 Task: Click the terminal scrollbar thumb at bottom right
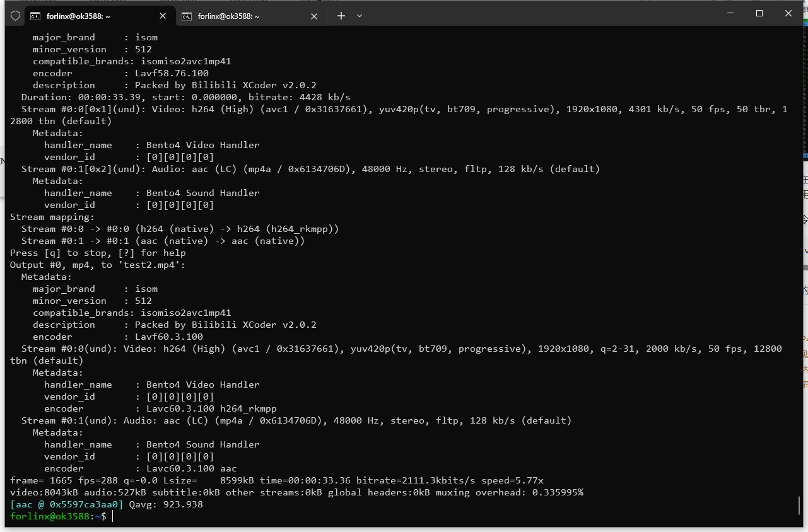pos(799,505)
